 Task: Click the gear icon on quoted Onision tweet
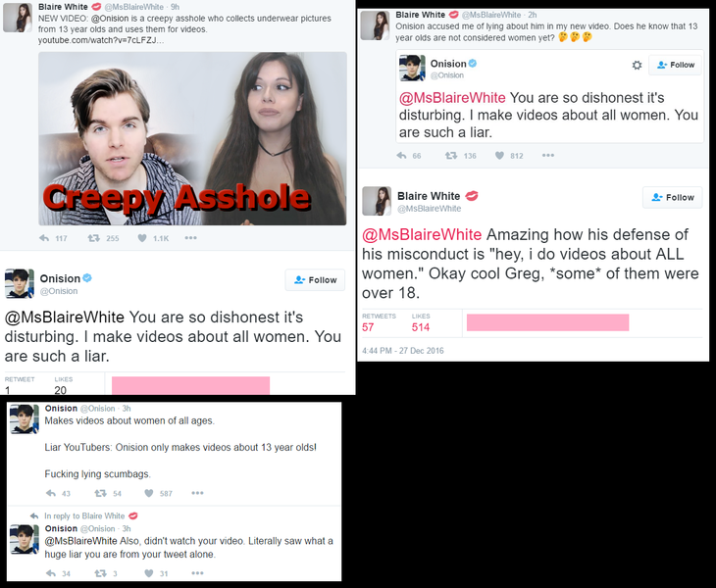[637, 66]
